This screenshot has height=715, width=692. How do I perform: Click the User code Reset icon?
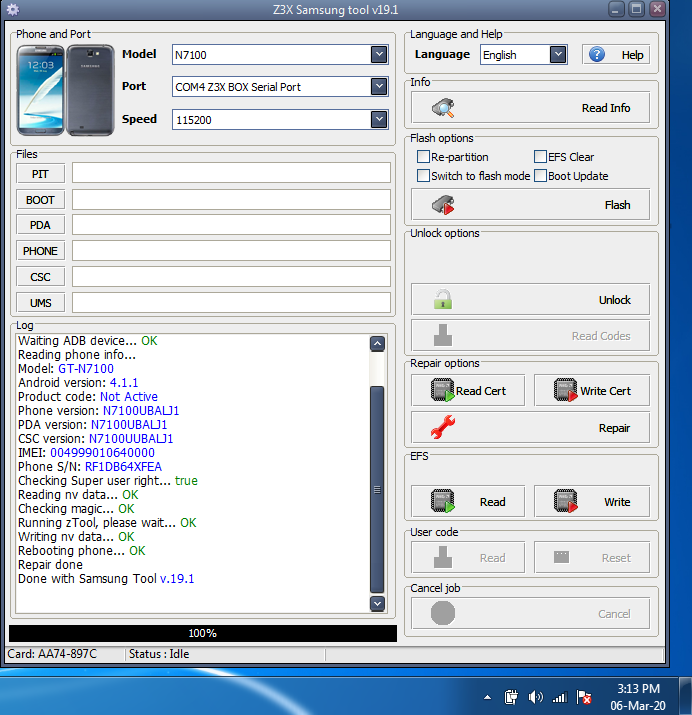point(561,557)
